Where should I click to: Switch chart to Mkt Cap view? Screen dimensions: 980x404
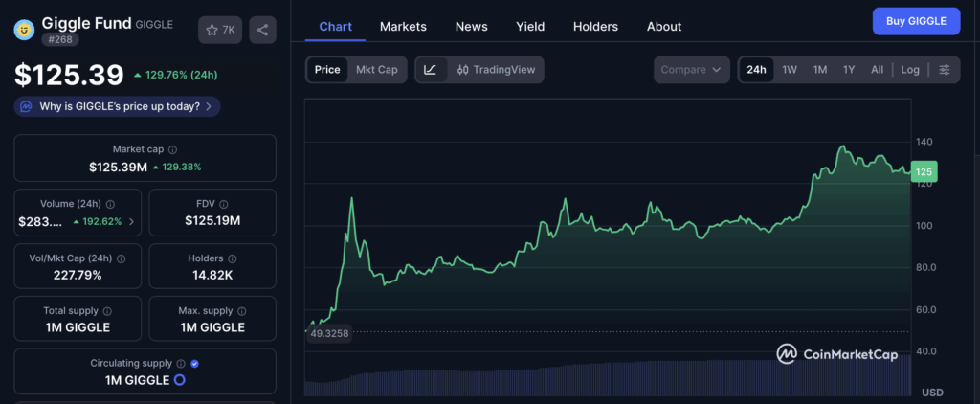point(377,70)
